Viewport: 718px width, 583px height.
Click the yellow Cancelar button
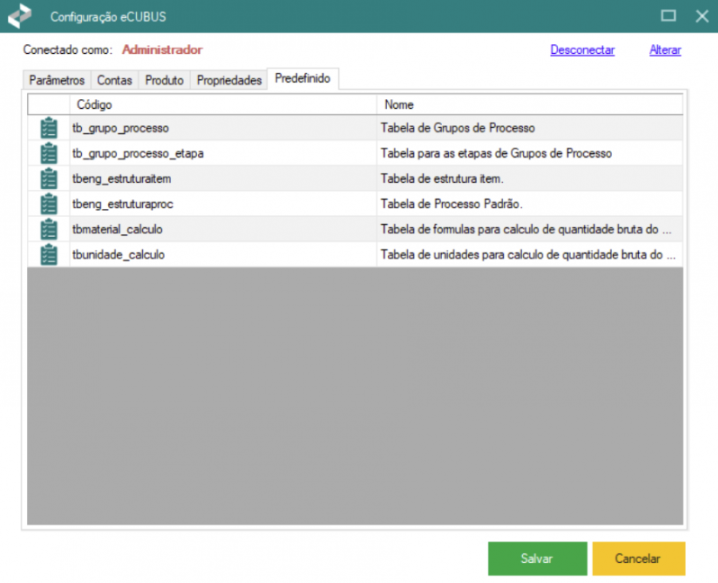tap(638, 559)
